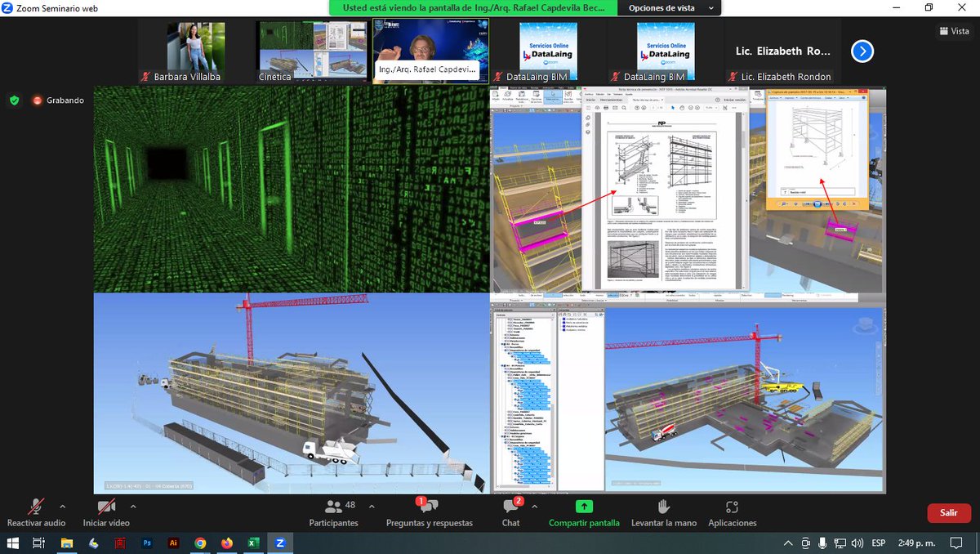This screenshot has height=554, width=980.
Task: Click Iniciar video camera icon
Action: [x=106, y=507]
